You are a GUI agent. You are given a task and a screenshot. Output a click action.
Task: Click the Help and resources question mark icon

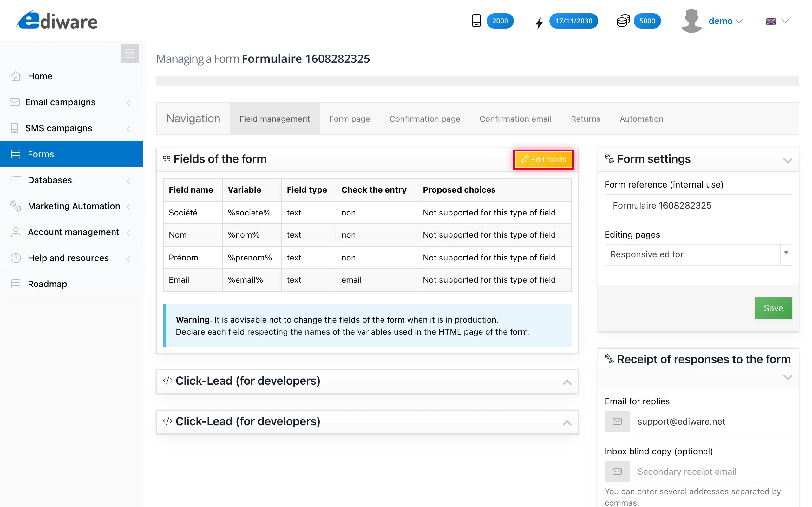pyautogui.click(x=16, y=258)
